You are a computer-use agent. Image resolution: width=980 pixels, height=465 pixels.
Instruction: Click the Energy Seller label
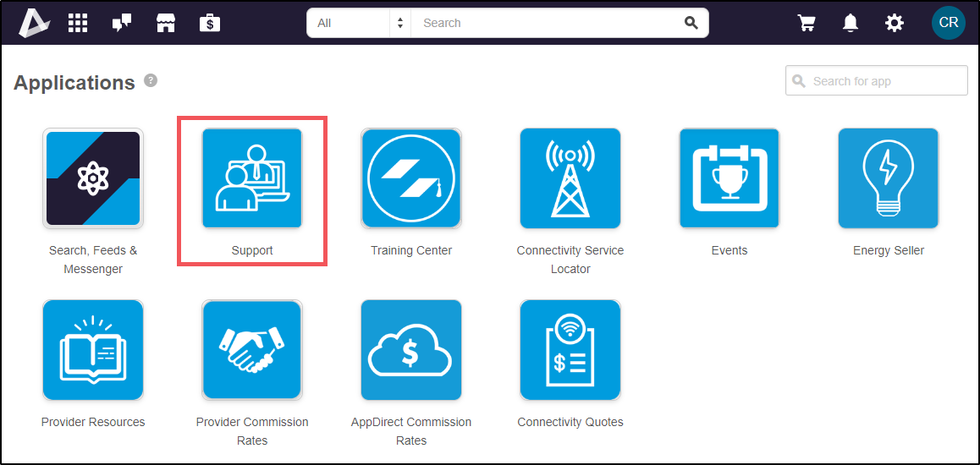pos(888,251)
